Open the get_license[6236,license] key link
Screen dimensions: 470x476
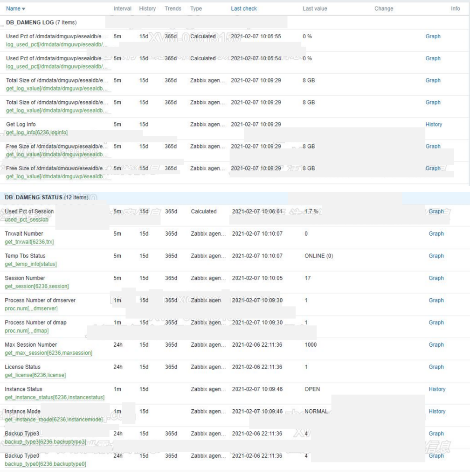pos(35,375)
